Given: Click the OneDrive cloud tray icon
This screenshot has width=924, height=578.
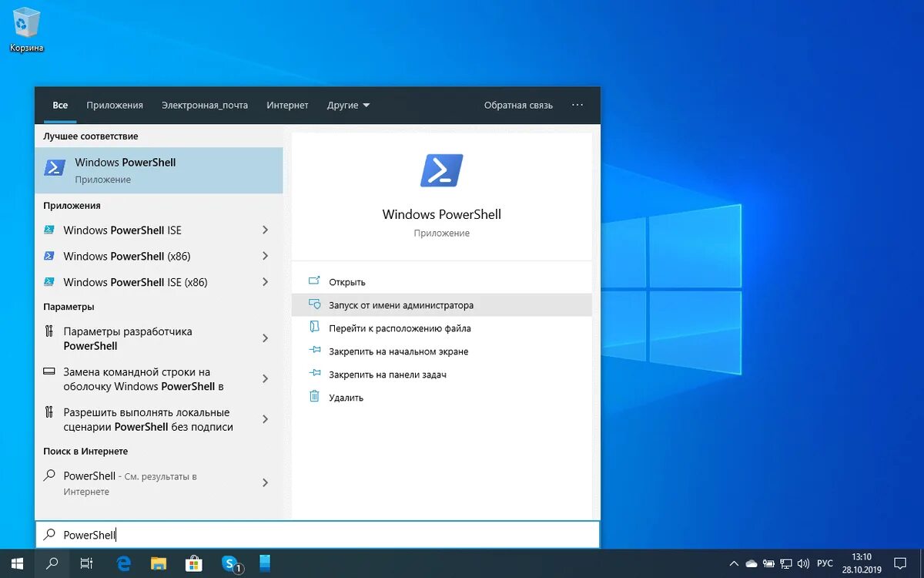Looking at the screenshot, I should tap(752, 564).
